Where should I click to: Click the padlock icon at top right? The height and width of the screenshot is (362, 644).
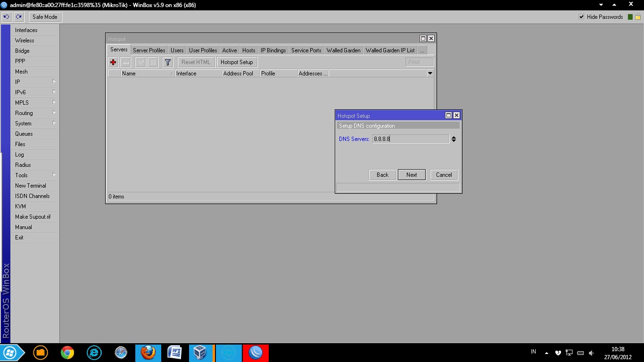tap(637, 16)
